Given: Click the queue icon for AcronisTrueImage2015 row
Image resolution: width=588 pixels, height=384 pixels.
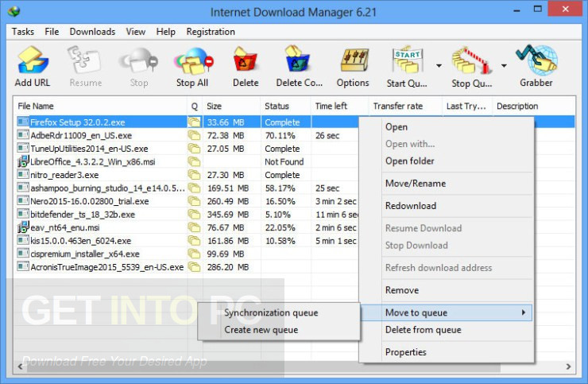Looking at the screenshot, I should pos(194,267).
